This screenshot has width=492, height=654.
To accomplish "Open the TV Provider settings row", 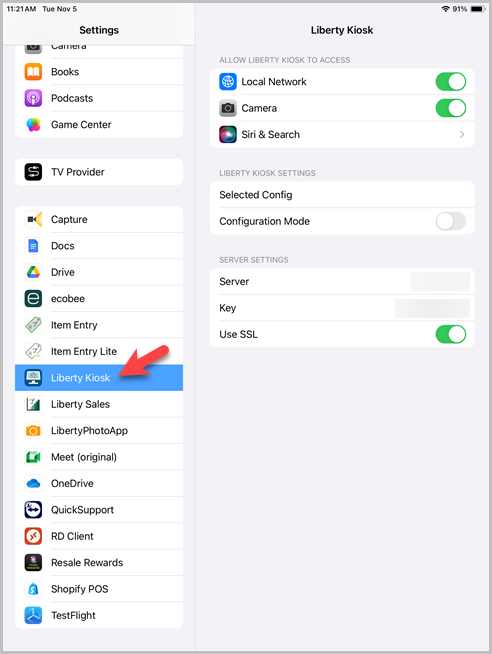I will coord(99,172).
